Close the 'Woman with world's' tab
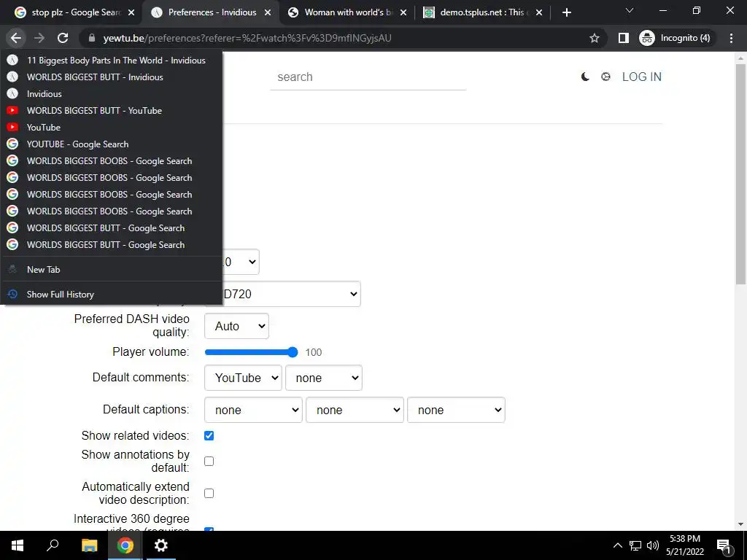The height and width of the screenshot is (560, 747). point(403,12)
